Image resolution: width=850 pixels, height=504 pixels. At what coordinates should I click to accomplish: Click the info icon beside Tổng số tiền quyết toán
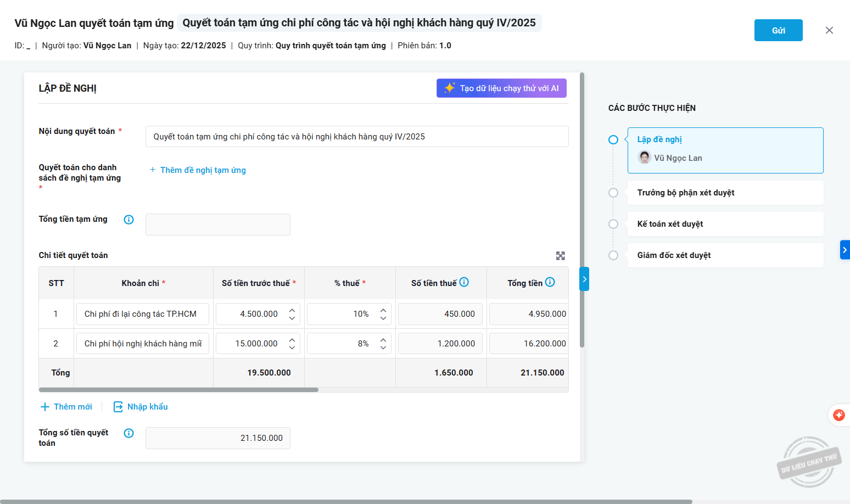(129, 433)
